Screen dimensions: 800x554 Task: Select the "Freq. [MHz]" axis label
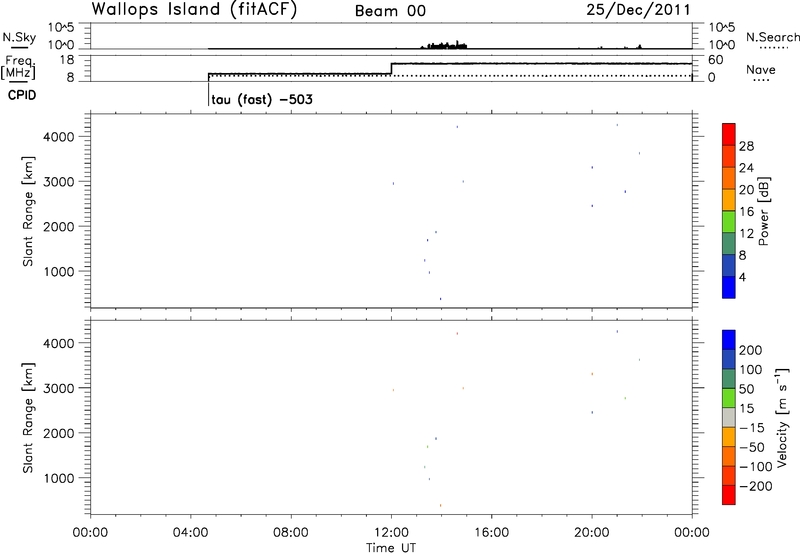(19, 67)
